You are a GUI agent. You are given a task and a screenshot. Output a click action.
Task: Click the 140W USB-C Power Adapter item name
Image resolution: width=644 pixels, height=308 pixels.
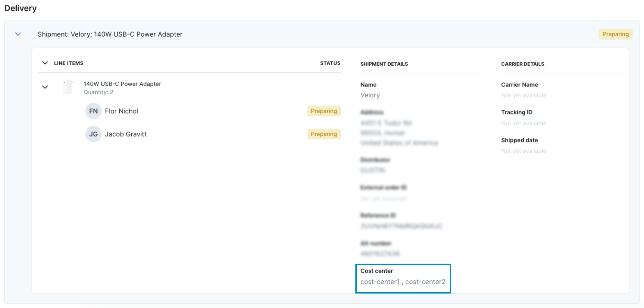tap(122, 84)
